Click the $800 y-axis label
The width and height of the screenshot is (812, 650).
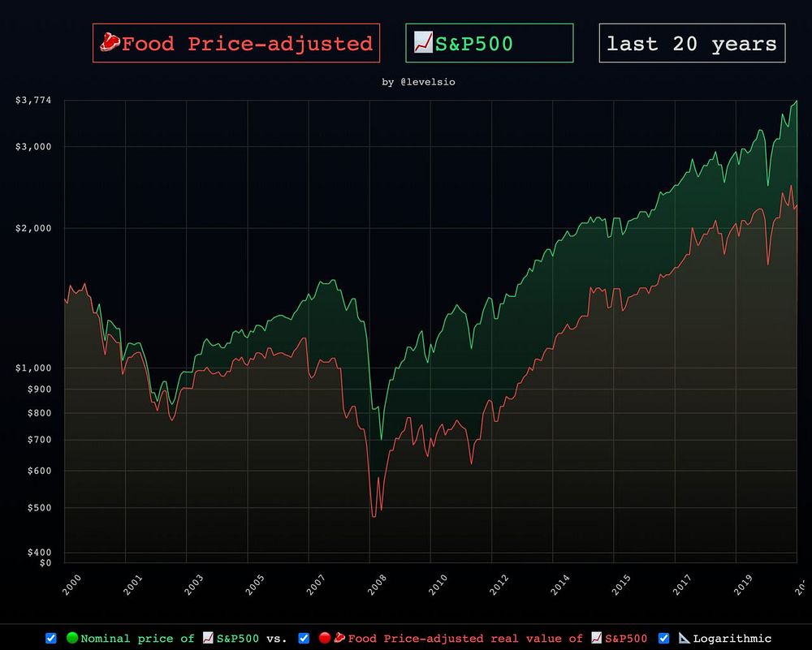click(x=39, y=413)
